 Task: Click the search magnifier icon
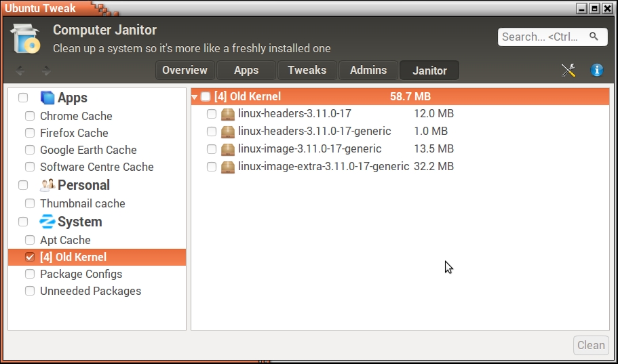(594, 37)
